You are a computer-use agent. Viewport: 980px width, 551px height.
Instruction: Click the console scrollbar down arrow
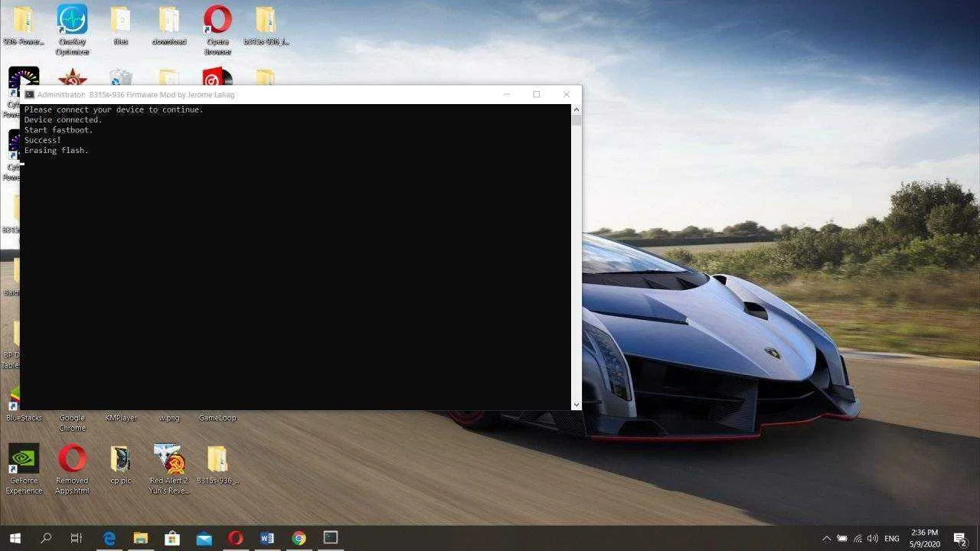[576, 405]
